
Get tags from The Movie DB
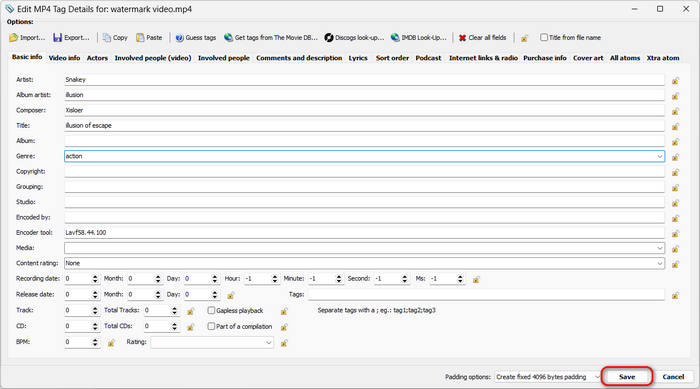pyautogui.click(x=271, y=38)
